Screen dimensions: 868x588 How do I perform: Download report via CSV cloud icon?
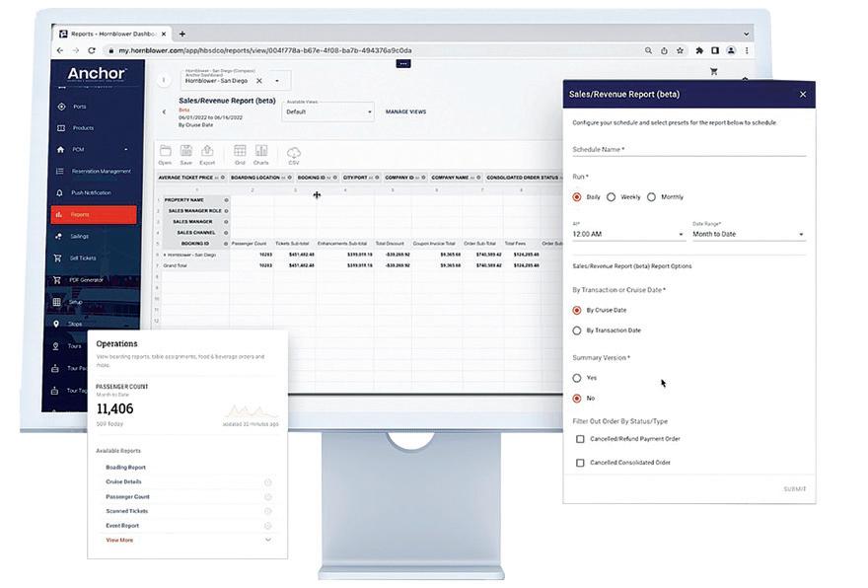coord(293,152)
